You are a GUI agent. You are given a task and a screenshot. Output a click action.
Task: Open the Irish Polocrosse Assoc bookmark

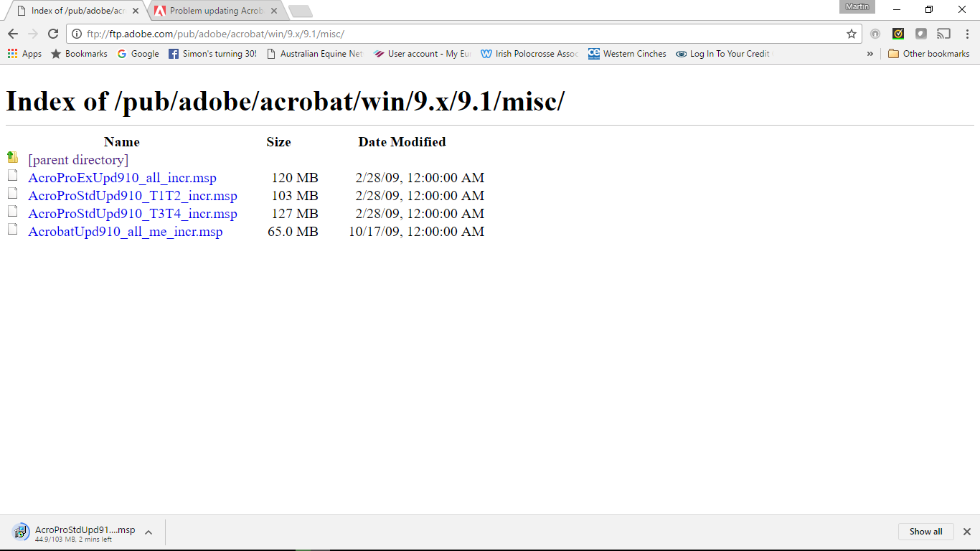pos(529,54)
